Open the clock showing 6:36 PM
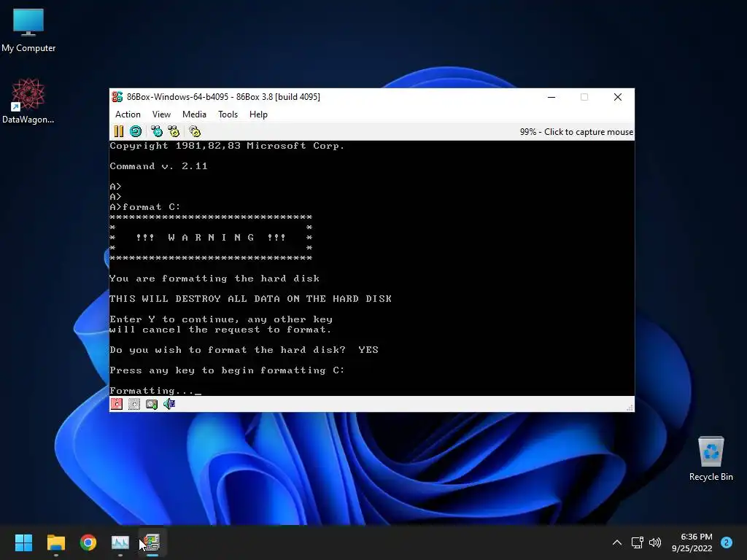Viewport: 747px width, 560px height. click(692, 542)
